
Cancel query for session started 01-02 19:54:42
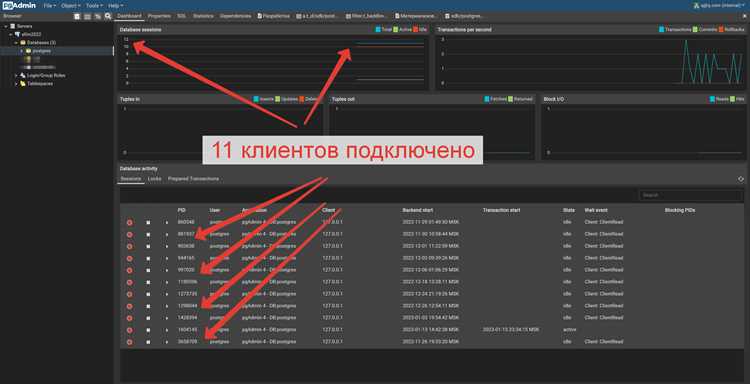pyautogui.click(x=148, y=318)
